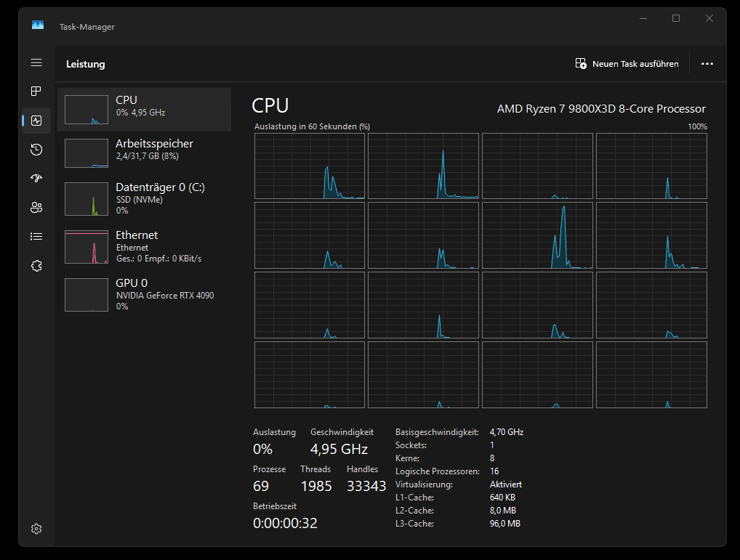Select the CPU performance entry
Viewport: 740px width, 560px height.
(x=145, y=110)
